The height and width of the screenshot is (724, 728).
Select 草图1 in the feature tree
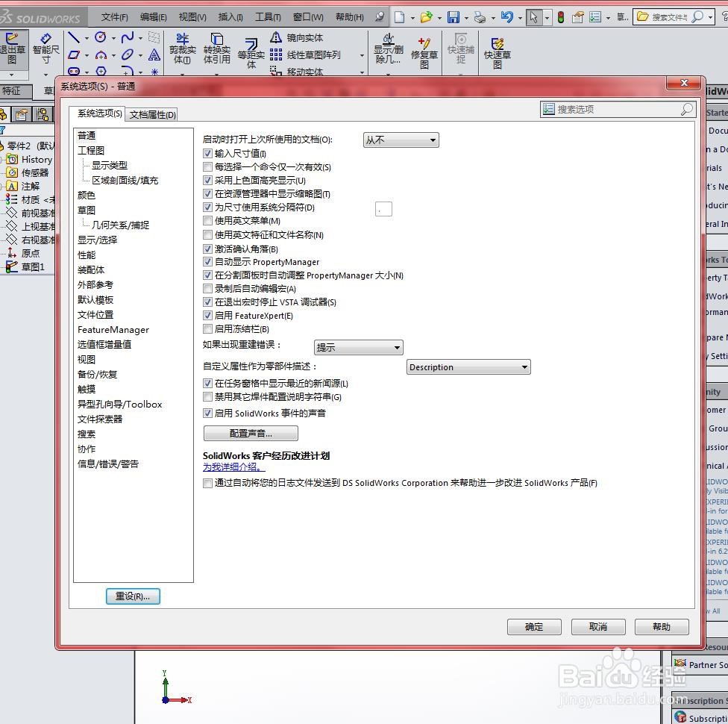click(x=33, y=266)
